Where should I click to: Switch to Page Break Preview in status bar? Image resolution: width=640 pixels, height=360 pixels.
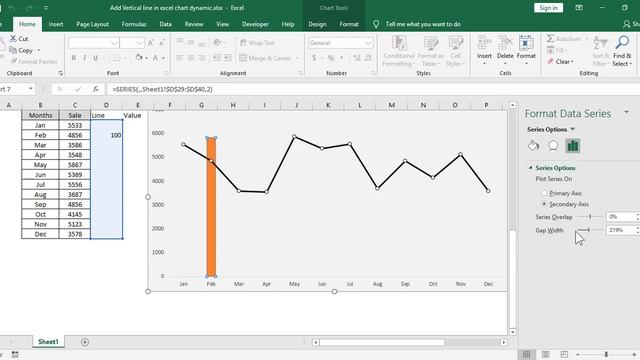(564, 354)
